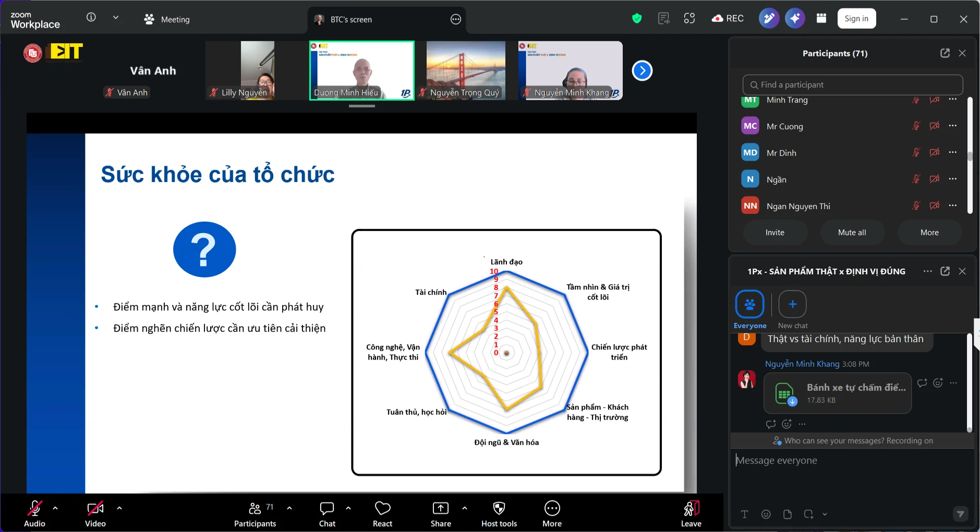Screen dimensions: 980x532
Task: Open more options for Ngan Nguyen Thi
Action: (x=953, y=205)
